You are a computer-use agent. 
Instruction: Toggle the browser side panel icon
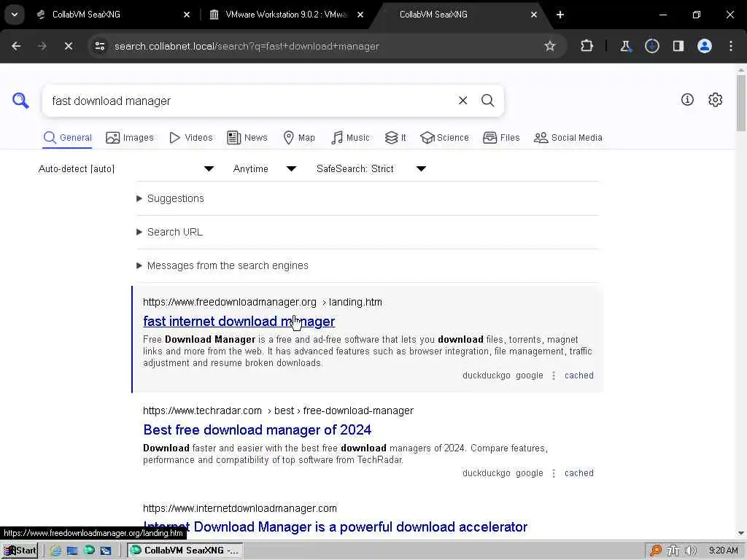678,46
